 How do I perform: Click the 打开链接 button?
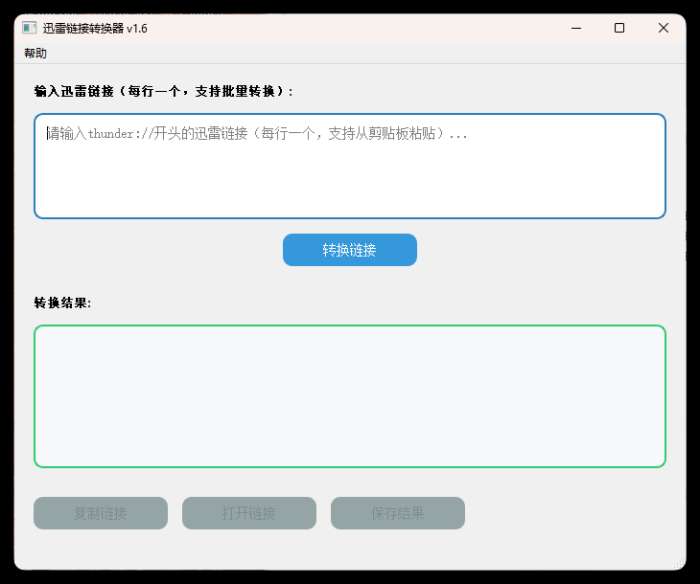[249, 513]
